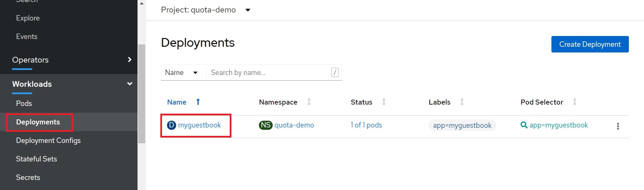Click the Operators section heading
Viewport: 644px width, 190px height.
pyautogui.click(x=30, y=60)
